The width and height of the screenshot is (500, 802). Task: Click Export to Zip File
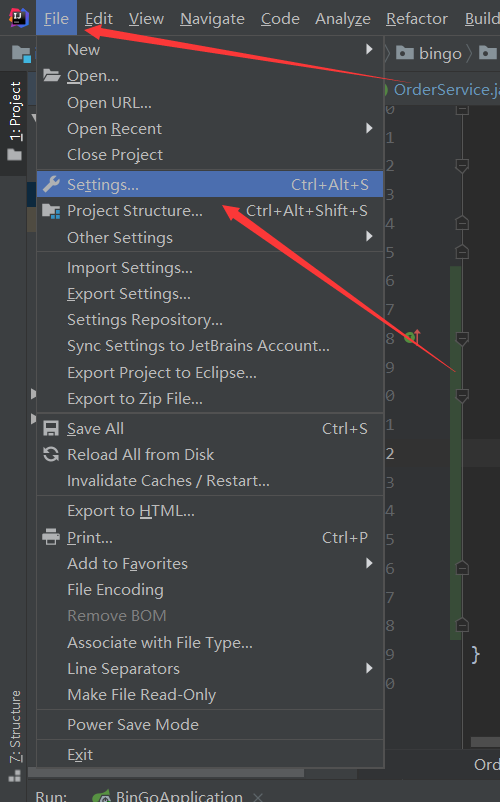[x=210, y=398]
